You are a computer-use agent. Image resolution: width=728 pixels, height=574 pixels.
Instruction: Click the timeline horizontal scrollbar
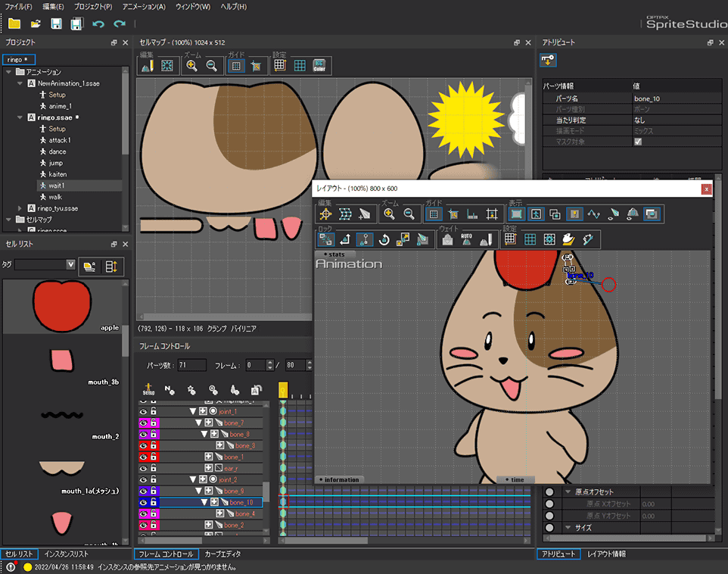325,541
